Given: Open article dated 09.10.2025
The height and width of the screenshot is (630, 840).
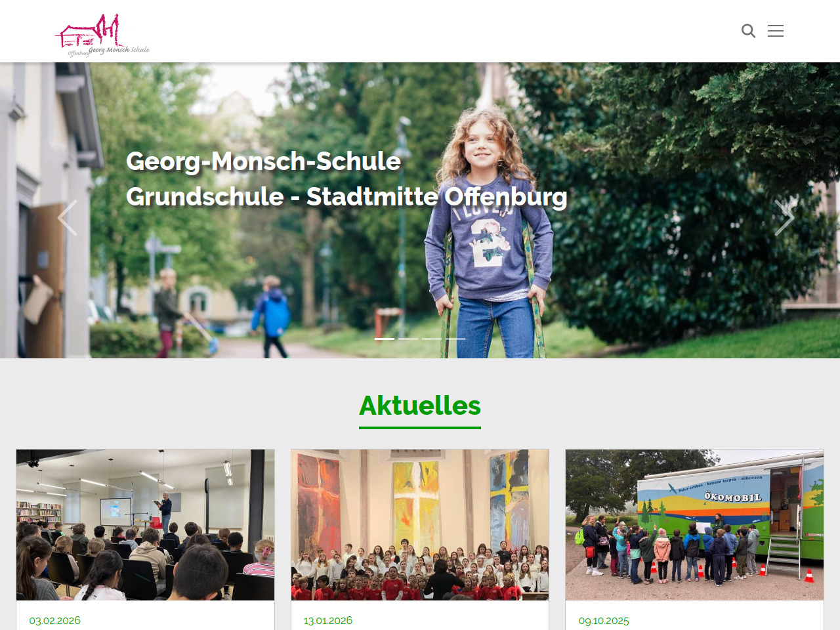Looking at the screenshot, I should coord(604,621).
